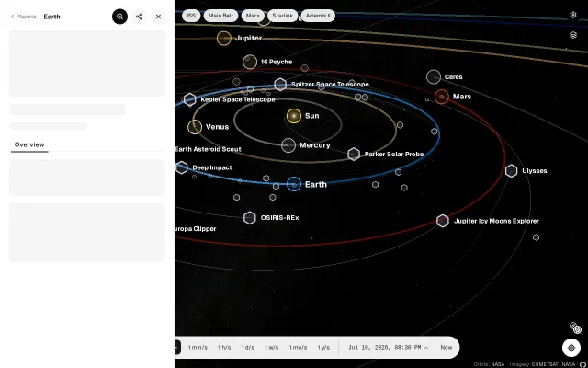Select Deep Impact hexagon marker
The height and width of the screenshot is (368, 588).
click(x=182, y=167)
